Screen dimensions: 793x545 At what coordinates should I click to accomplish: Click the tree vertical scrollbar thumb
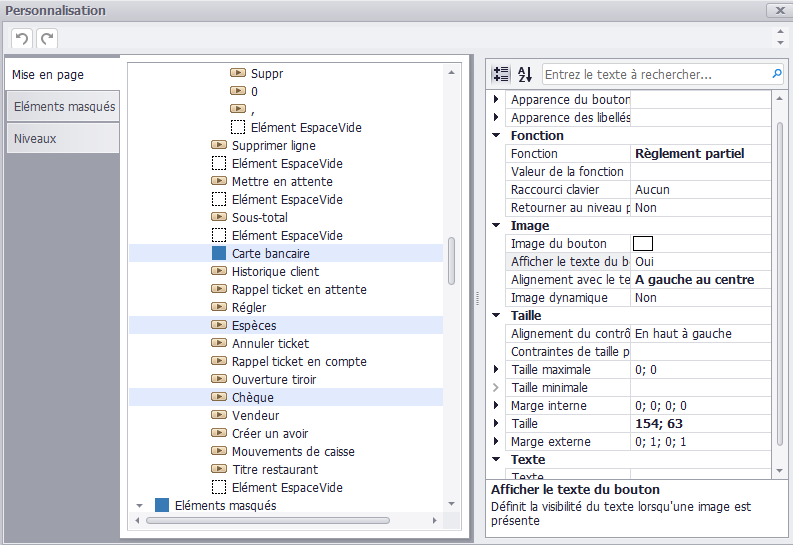click(x=452, y=261)
